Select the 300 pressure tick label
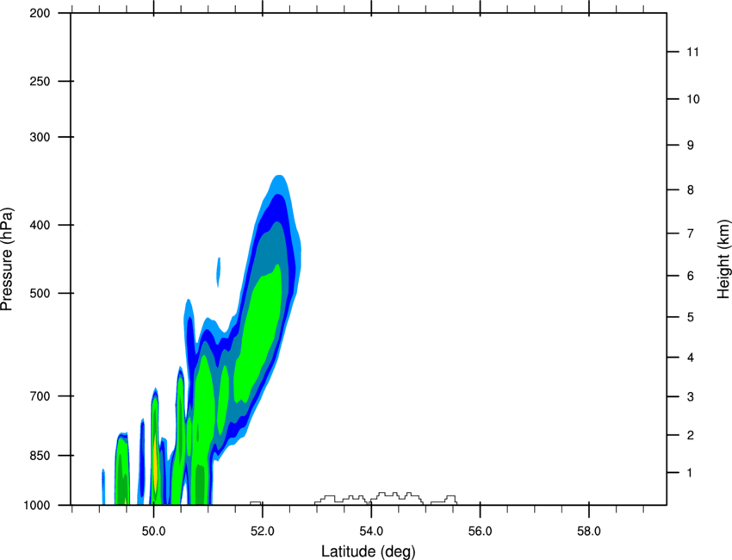Viewport: 732px width, 560px height. pyautogui.click(x=40, y=137)
